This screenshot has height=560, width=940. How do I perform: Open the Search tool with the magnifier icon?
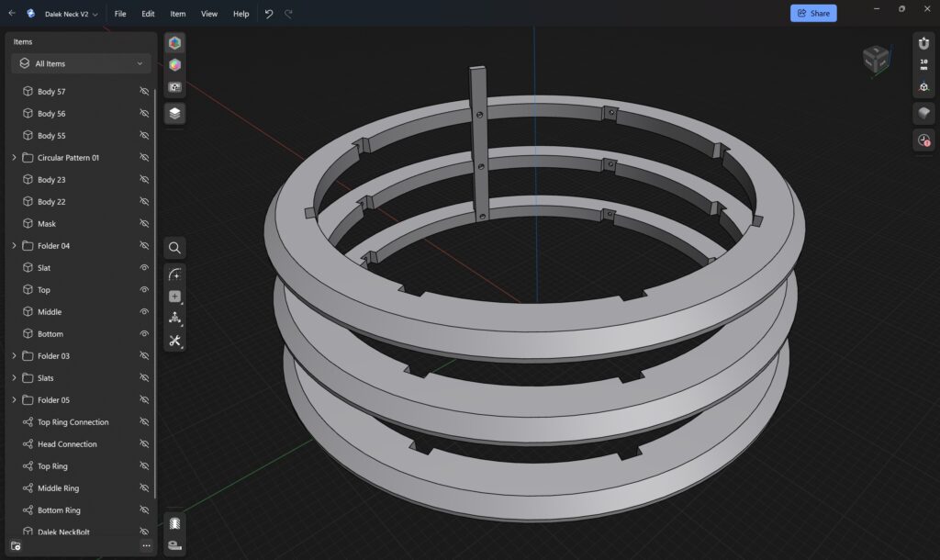pyautogui.click(x=174, y=248)
